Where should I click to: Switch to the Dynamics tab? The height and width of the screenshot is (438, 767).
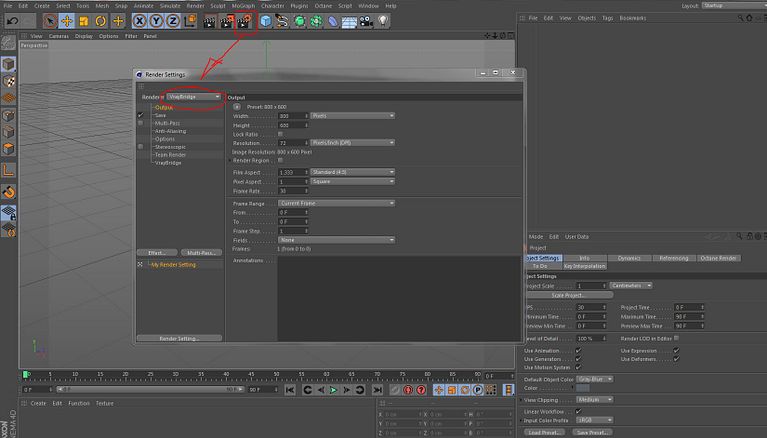click(629, 258)
